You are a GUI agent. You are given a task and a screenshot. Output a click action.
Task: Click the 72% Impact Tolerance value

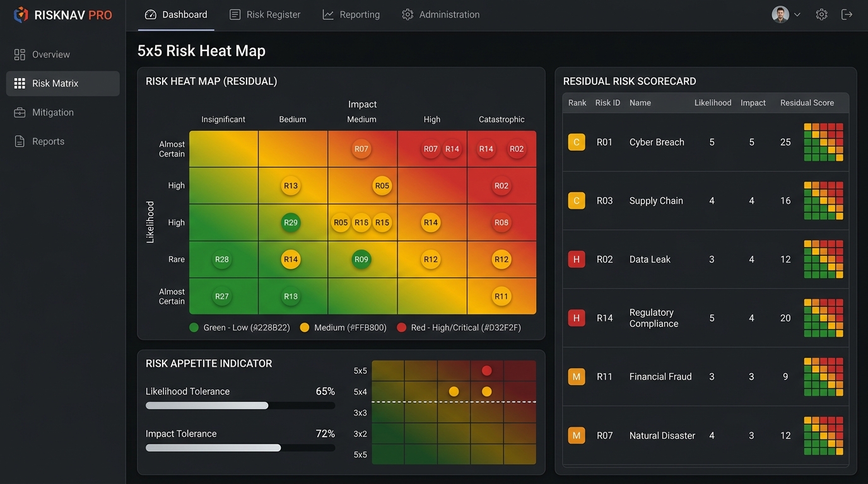(325, 434)
